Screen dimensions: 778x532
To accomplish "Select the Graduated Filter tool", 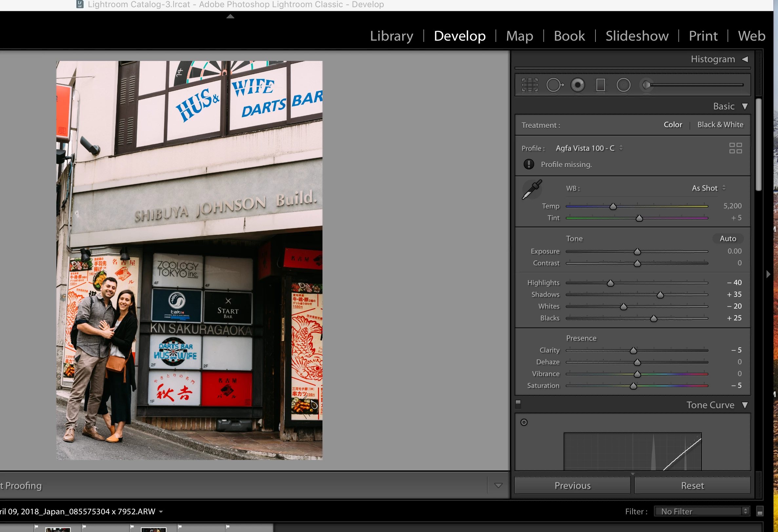I will point(601,85).
